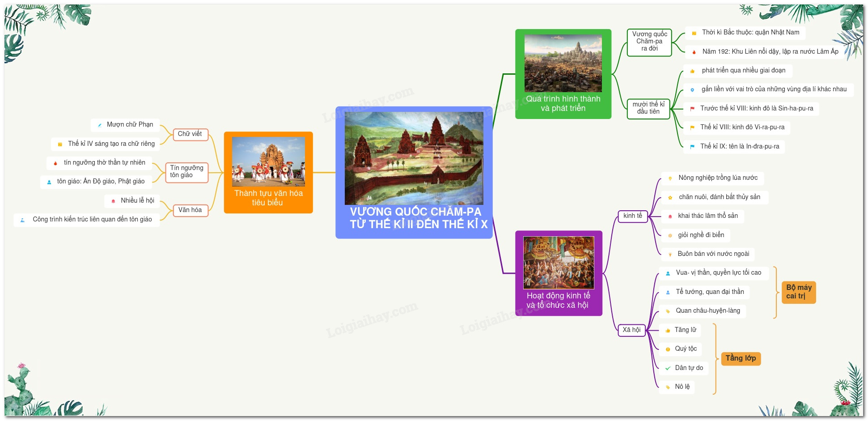Click the blue flag icon beside "Thế kỉ IX"
This screenshot has width=868, height=421.
(692, 147)
